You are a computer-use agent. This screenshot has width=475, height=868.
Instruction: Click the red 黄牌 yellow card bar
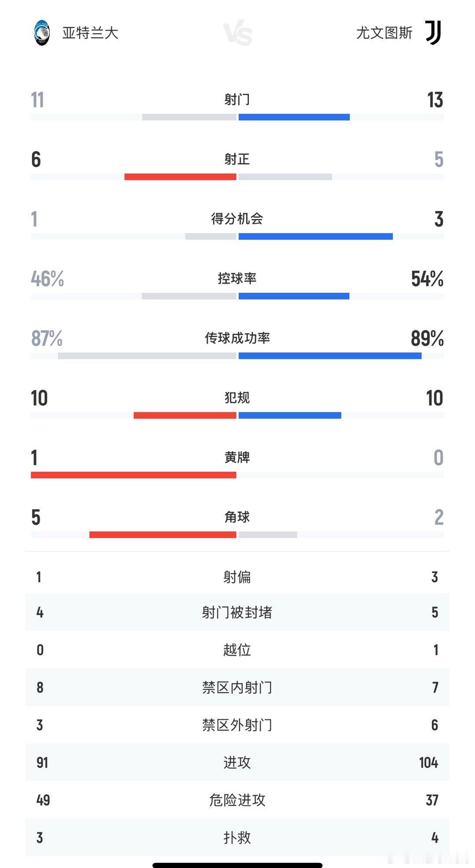click(x=134, y=475)
